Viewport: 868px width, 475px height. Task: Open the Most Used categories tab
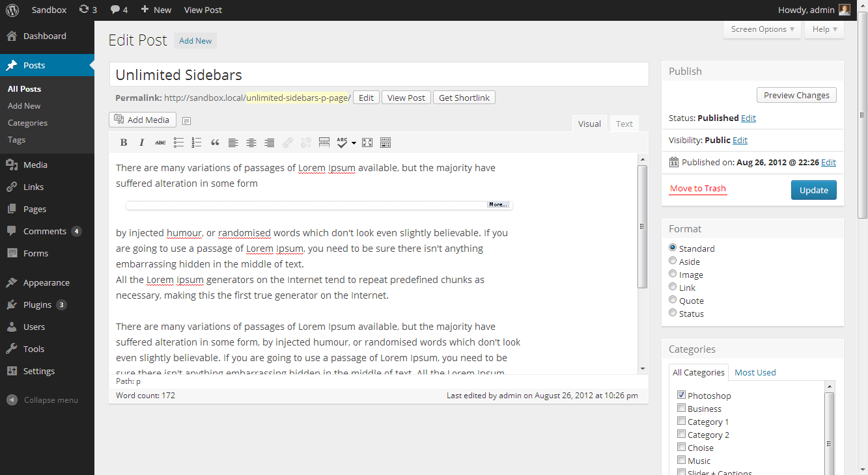click(x=755, y=372)
